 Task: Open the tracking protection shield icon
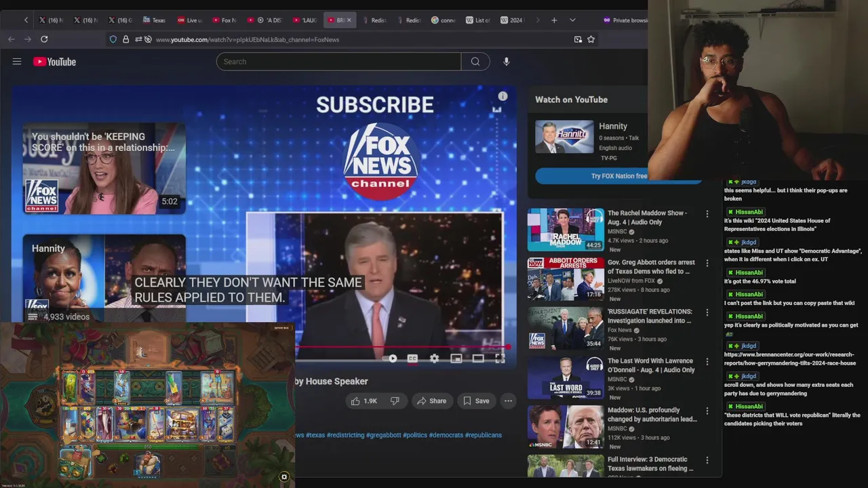[x=113, y=39]
